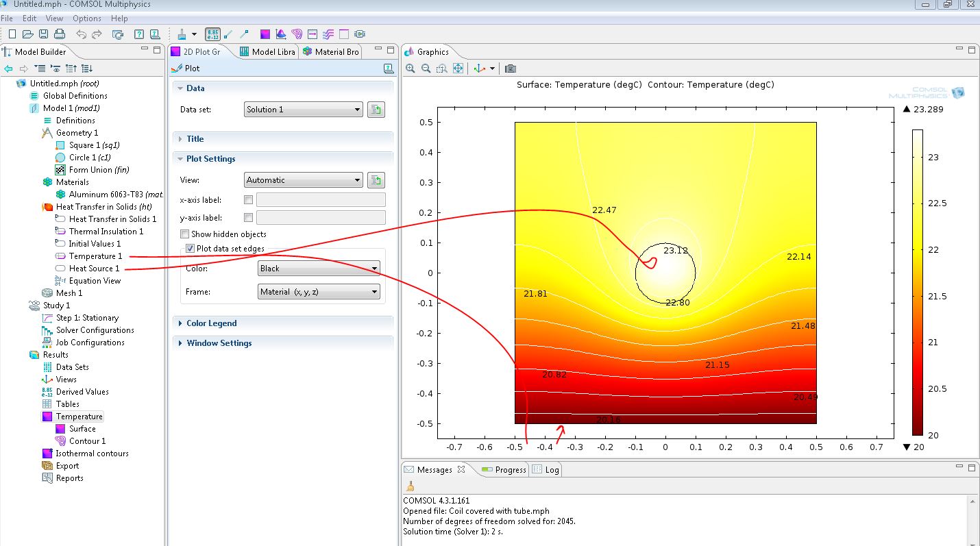
Task: Select Heat Source 1 in tree
Action: tap(94, 269)
